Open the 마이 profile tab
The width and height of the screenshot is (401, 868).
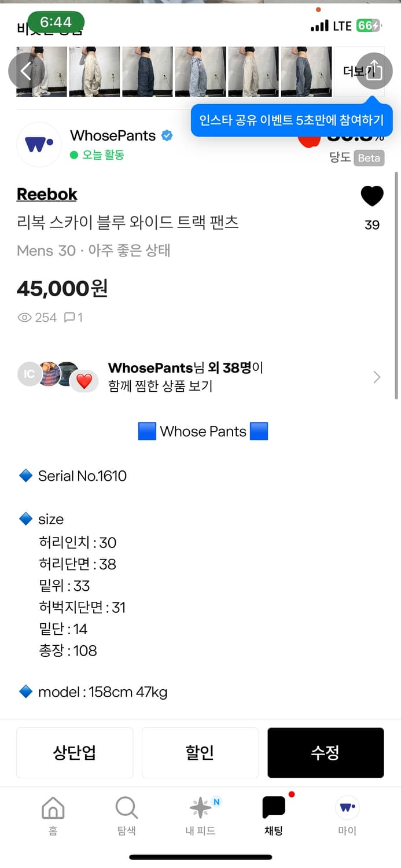pos(347,815)
